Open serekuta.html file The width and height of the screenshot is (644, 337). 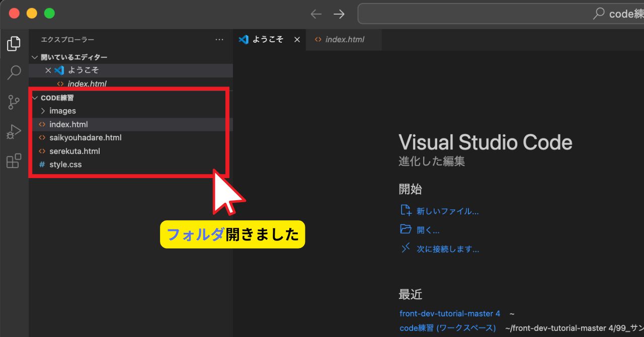130,151
